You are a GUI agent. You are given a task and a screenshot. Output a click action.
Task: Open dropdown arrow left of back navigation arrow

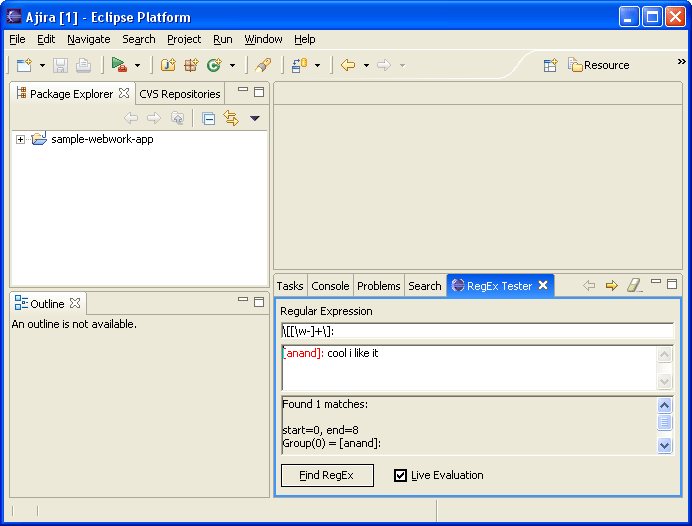click(x=317, y=65)
